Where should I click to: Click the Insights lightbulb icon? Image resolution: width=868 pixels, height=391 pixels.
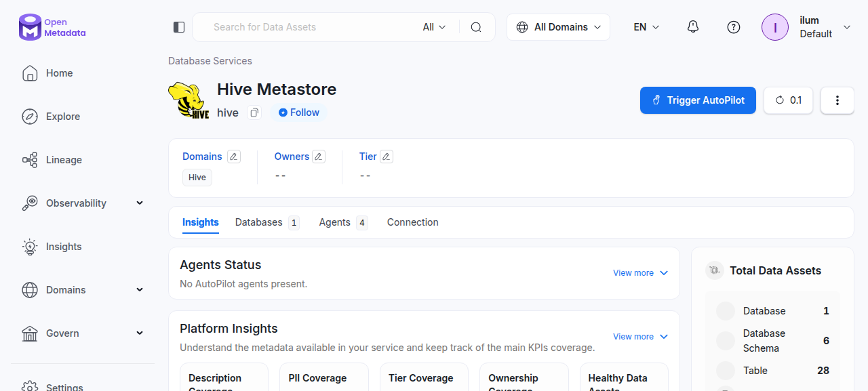tap(30, 247)
